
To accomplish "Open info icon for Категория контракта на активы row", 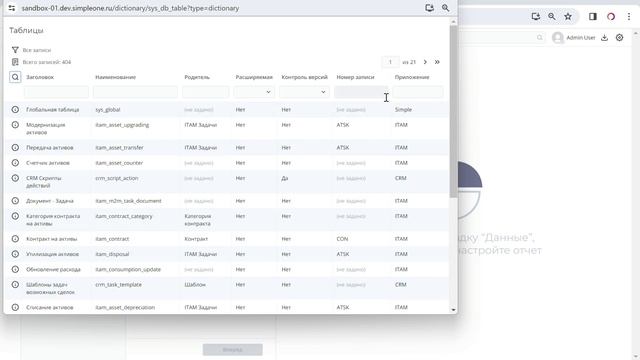I will [x=15, y=216].
